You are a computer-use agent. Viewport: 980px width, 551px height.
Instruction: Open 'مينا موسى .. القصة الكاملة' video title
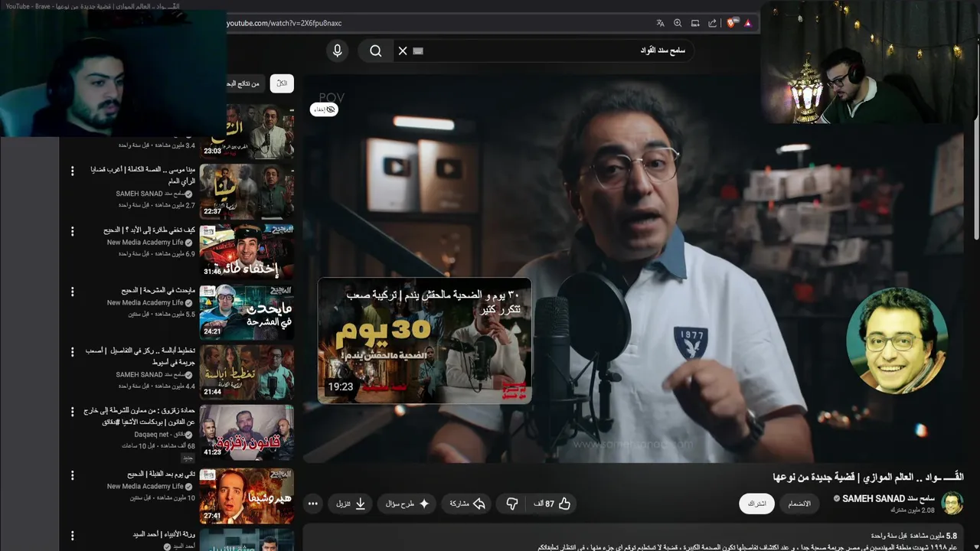(143, 174)
